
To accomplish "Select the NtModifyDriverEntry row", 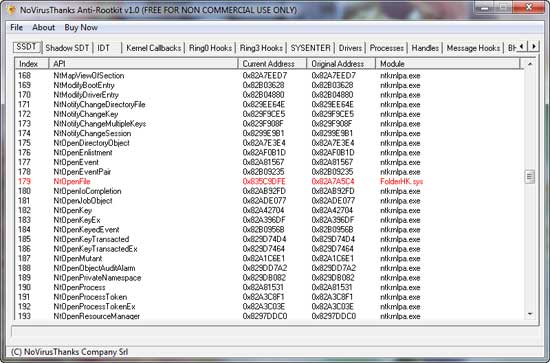I will 269,95.
